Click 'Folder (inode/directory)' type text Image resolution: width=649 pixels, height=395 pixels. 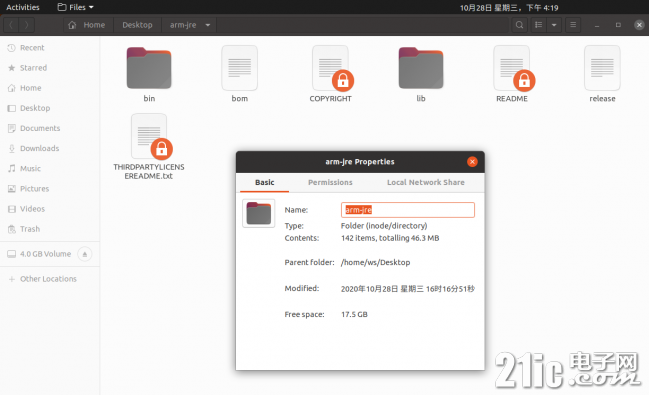[x=384, y=226]
